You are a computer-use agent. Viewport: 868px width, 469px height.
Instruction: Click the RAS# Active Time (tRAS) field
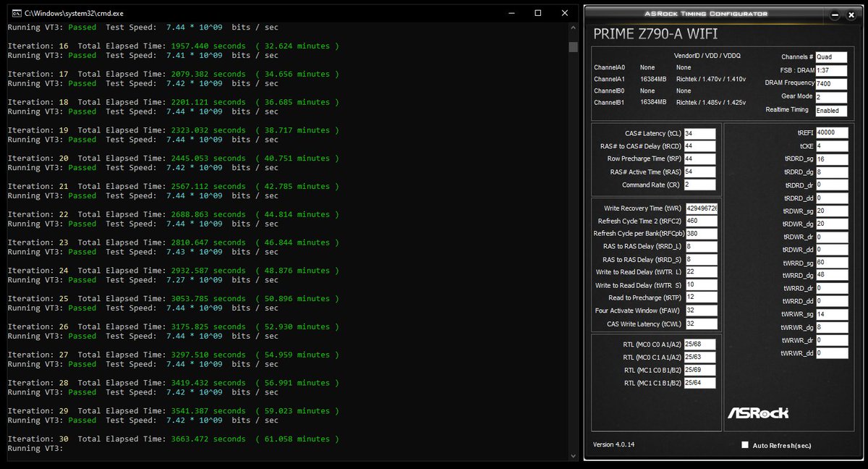(700, 172)
